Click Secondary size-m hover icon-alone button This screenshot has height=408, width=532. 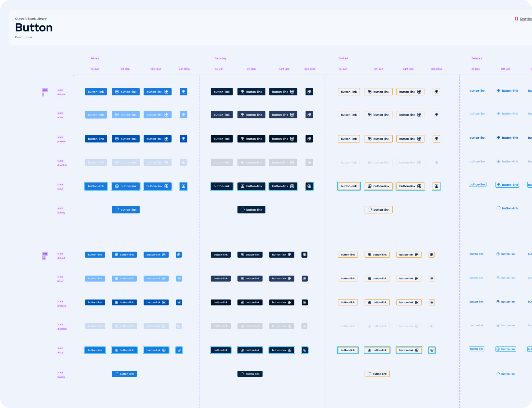305,279
